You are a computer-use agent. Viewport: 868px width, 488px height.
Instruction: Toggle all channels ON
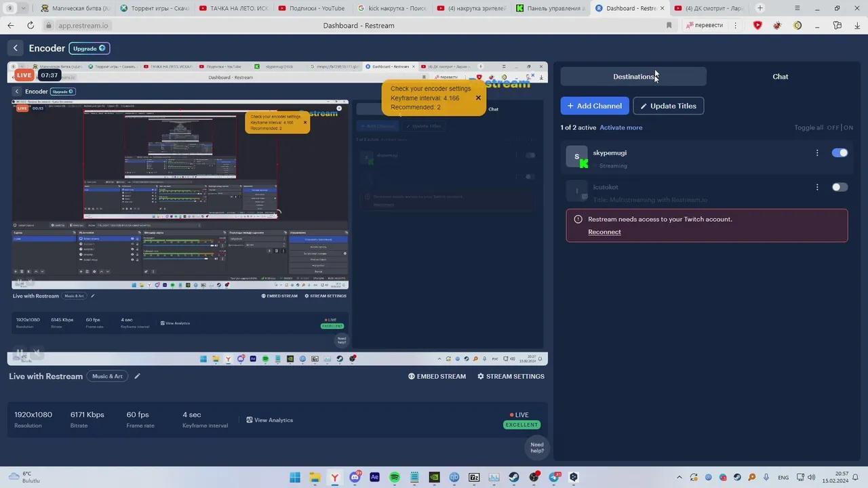848,127
